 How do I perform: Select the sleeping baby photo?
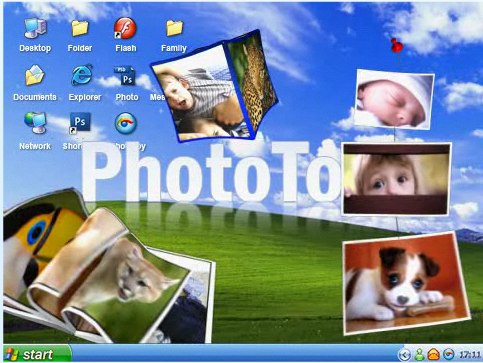pyautogui.click(x=394, y=99)
